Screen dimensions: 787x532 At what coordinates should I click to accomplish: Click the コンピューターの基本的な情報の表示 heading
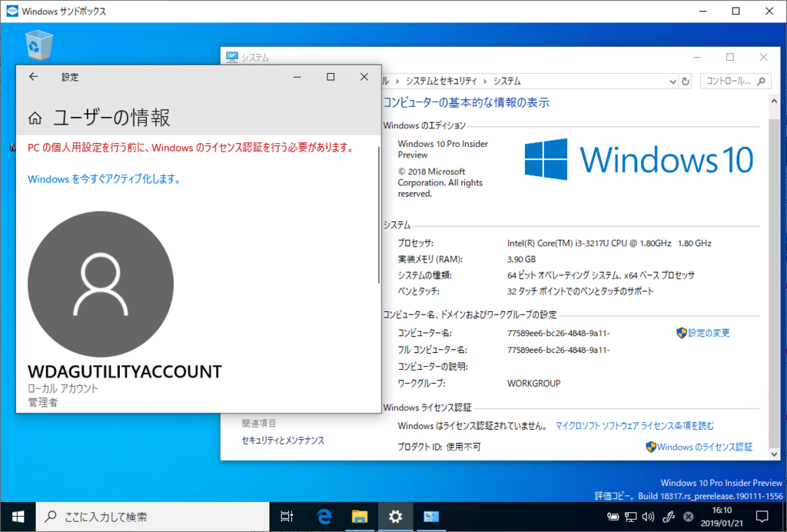click(x=467, y=103)
